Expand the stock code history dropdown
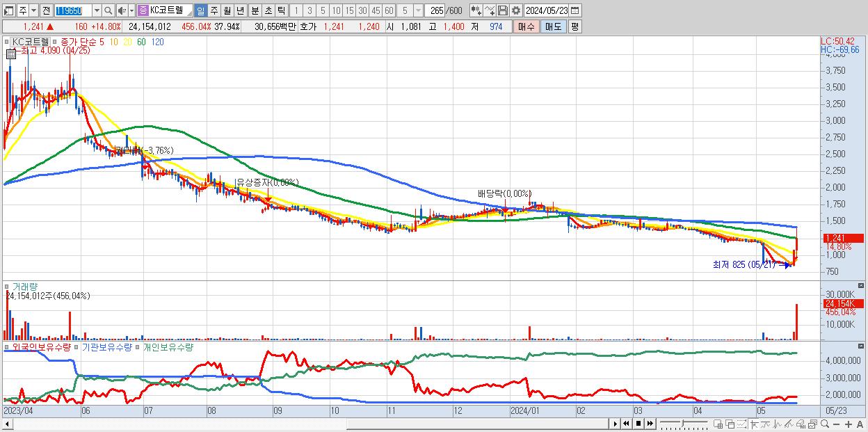The image size is (868, 432). tap(97, 10)
